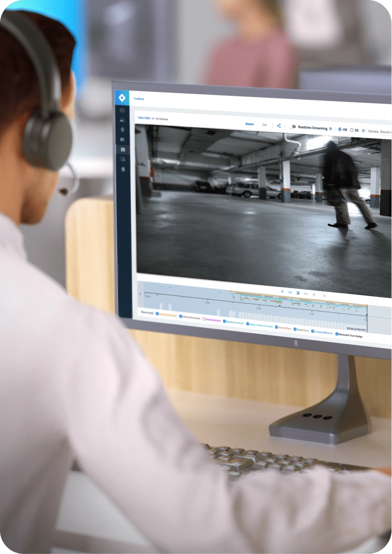Uncheck the Human Movement checkbox
This screenshot has width=392, height=554.
pyautogui.click(x=157, y=313)
